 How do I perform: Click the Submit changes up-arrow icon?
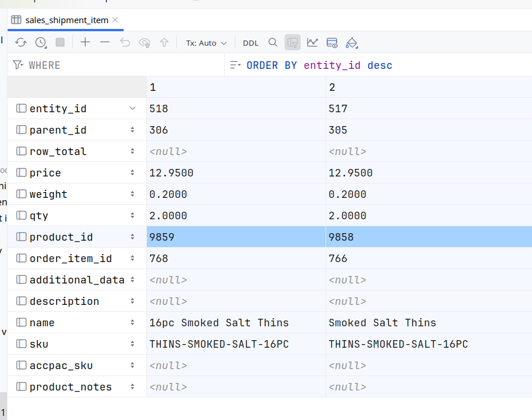pos(164,42)
